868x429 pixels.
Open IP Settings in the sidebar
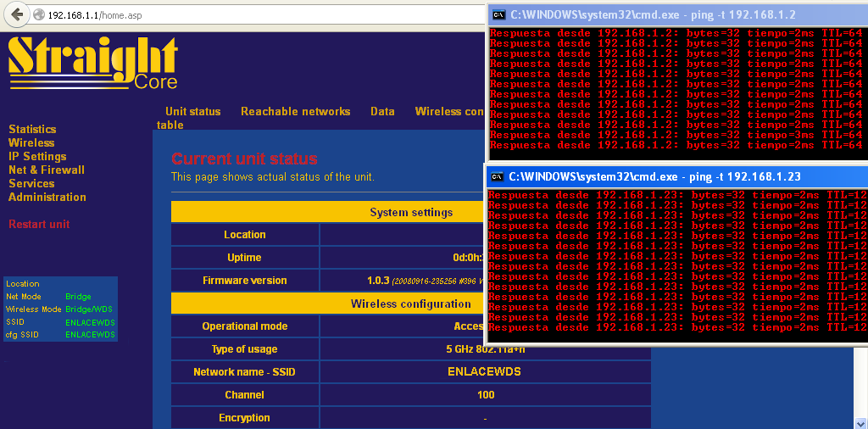[x=37, y=156]
